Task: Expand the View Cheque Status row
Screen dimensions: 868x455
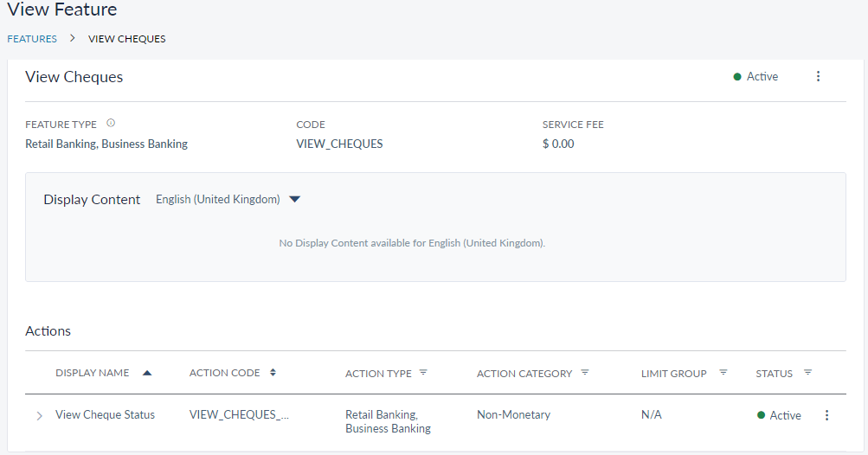Action: (39, 416)
